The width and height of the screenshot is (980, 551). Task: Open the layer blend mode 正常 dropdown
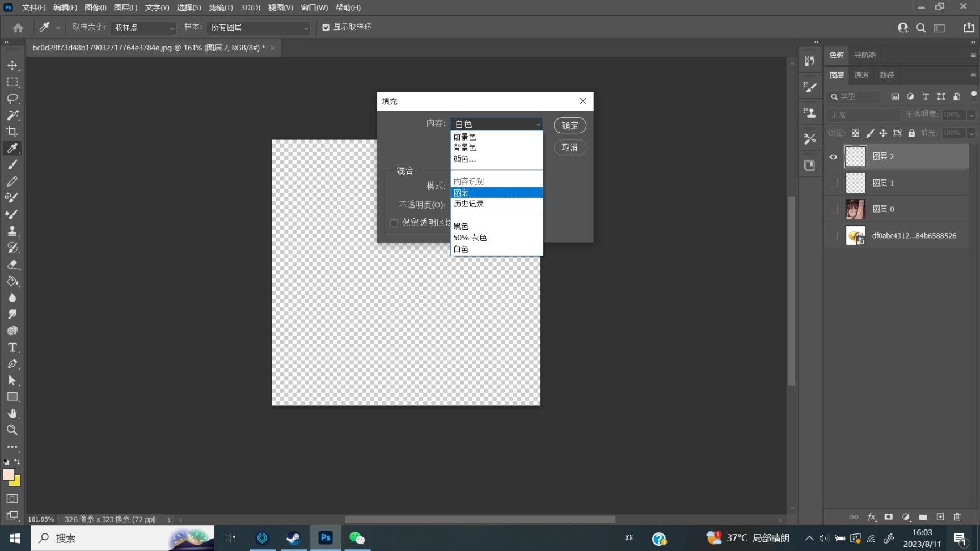point(863,115)
